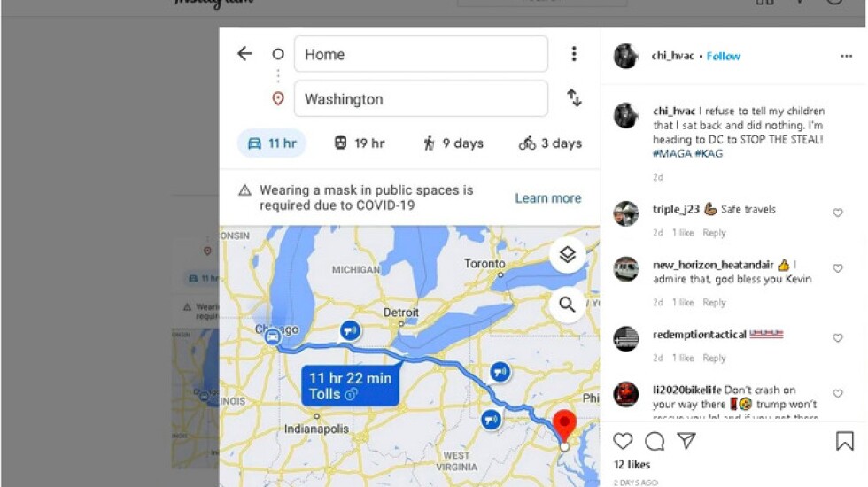868x487 pixels.
Task: Choose the 3 days cycling option
Action: pyautogui.click(x=550, y=143)
